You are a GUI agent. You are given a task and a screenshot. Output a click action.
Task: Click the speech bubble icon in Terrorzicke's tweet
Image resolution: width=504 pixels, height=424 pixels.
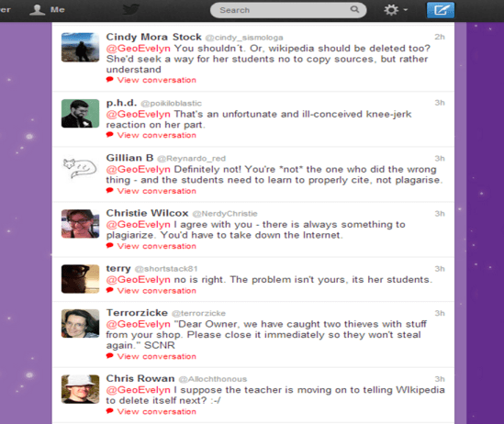tap(110, 356)
